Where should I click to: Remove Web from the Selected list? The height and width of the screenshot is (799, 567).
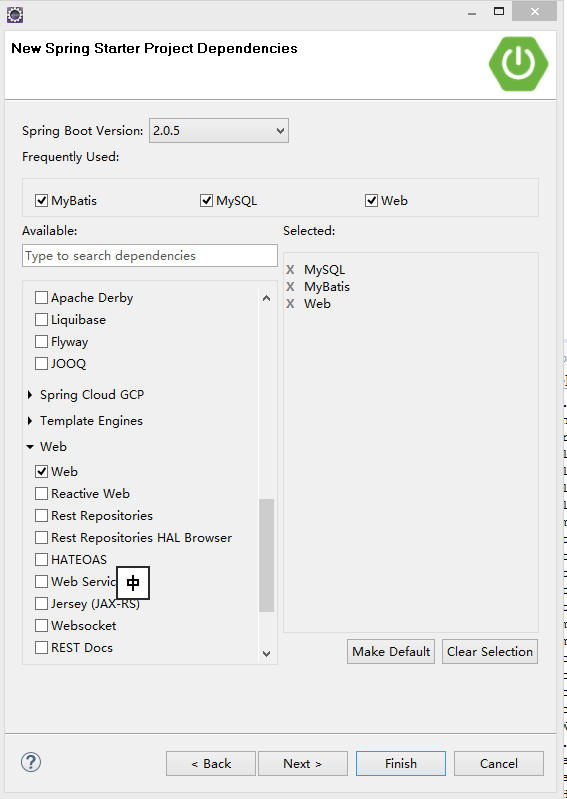pos(290,304)
